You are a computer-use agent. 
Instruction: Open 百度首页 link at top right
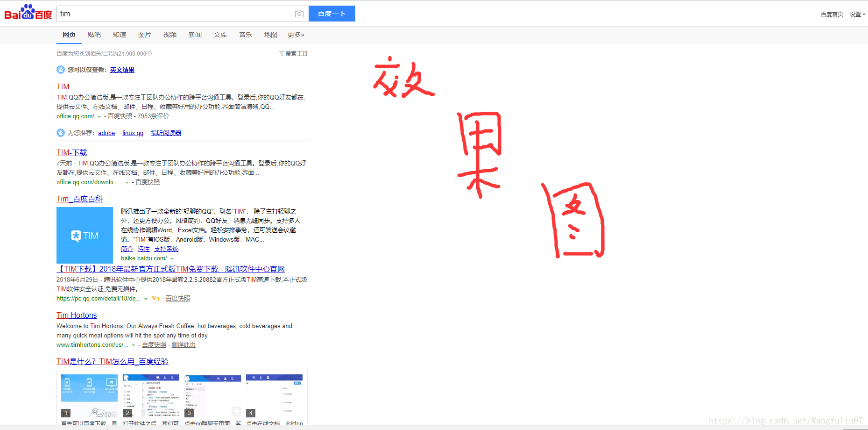point(832,14)
